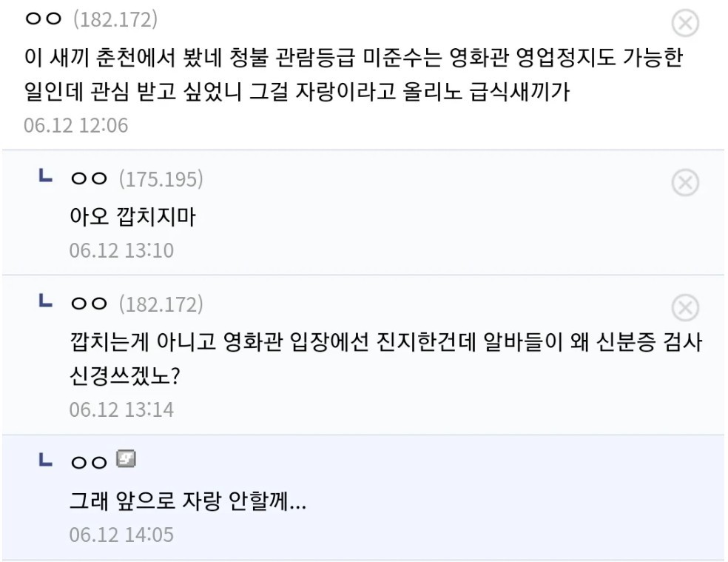Screen dimensions: 728x562
Task: Click the IP (182.172) on the 13:14 reply
Action: pyautogui.click(x=160, y=304)
